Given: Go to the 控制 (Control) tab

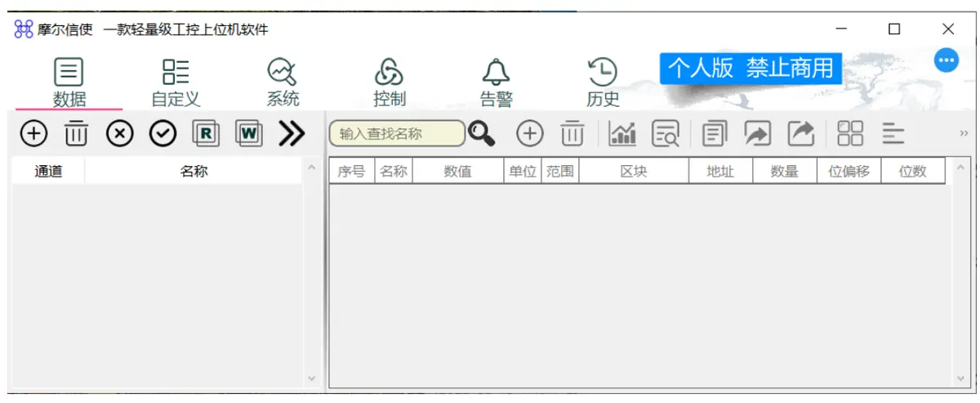Looking at the screenshot, I should tap(389, 83).
